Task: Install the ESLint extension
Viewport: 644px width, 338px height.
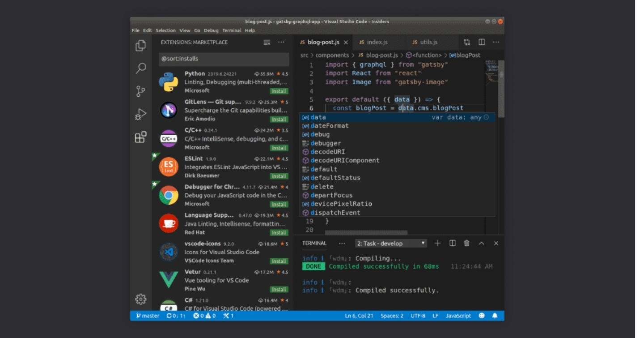Action: (279, 176)
